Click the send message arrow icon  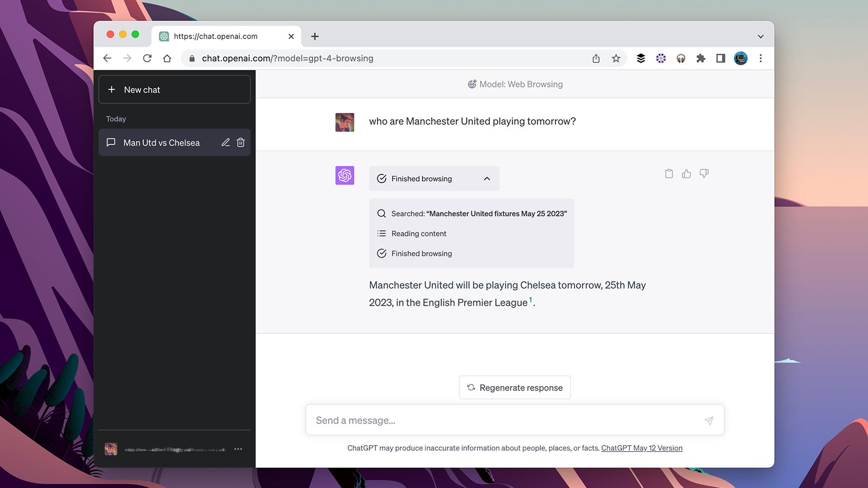point(709,421)
